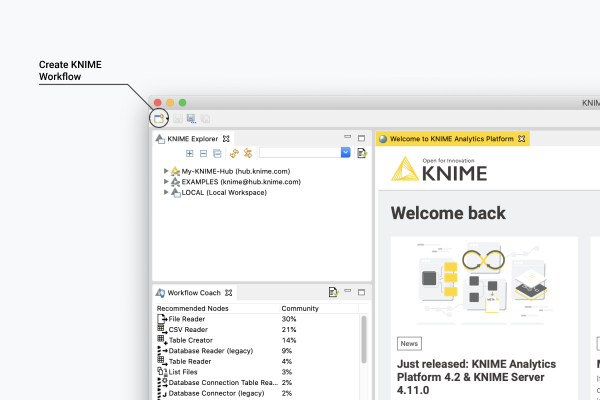Screen dimensions: 600x400
Task: Collapse selected item in KNIME Explorer
Action: click(x=203, y=153)
